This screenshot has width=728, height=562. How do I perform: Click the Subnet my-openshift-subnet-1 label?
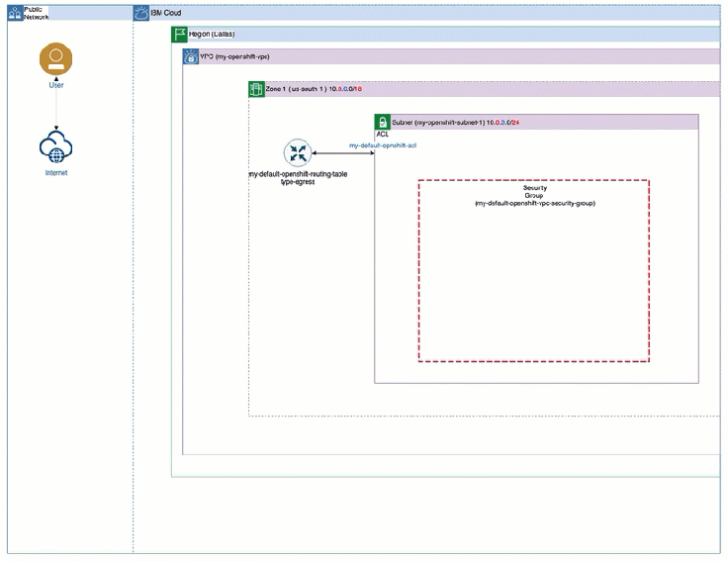coord(455,123)
